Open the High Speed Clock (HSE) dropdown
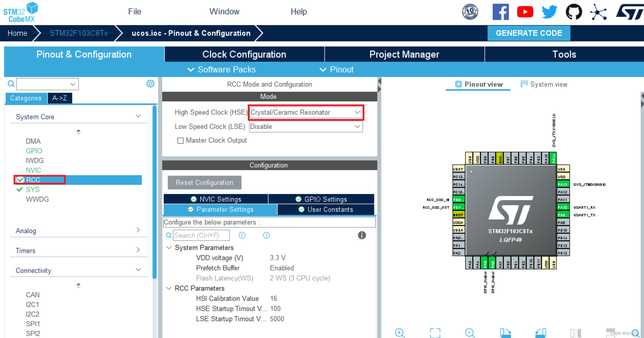This screenshot has width=644, height=338. tap(306, 113)
